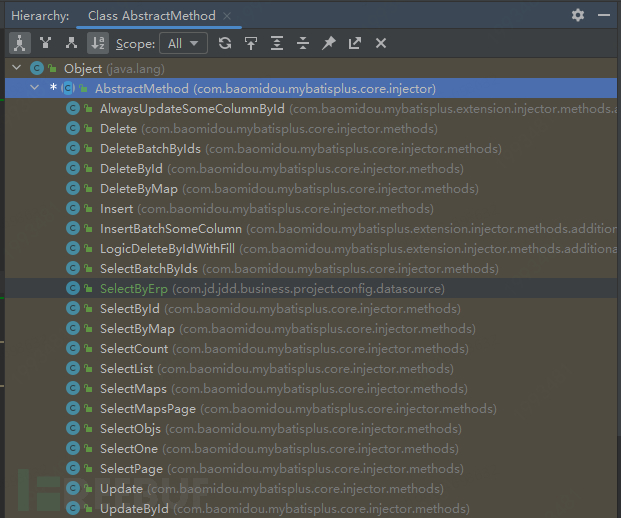Pin the hierarchy tab with pin icon
The image size is (621, 518).
pos(329,43)
